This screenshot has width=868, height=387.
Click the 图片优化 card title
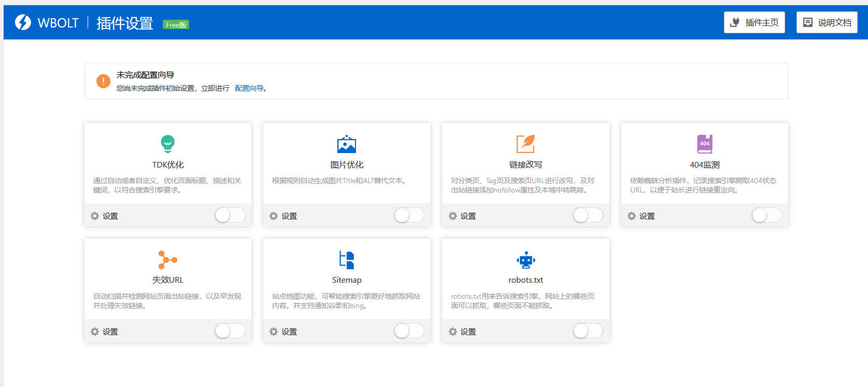click(347, 164)
